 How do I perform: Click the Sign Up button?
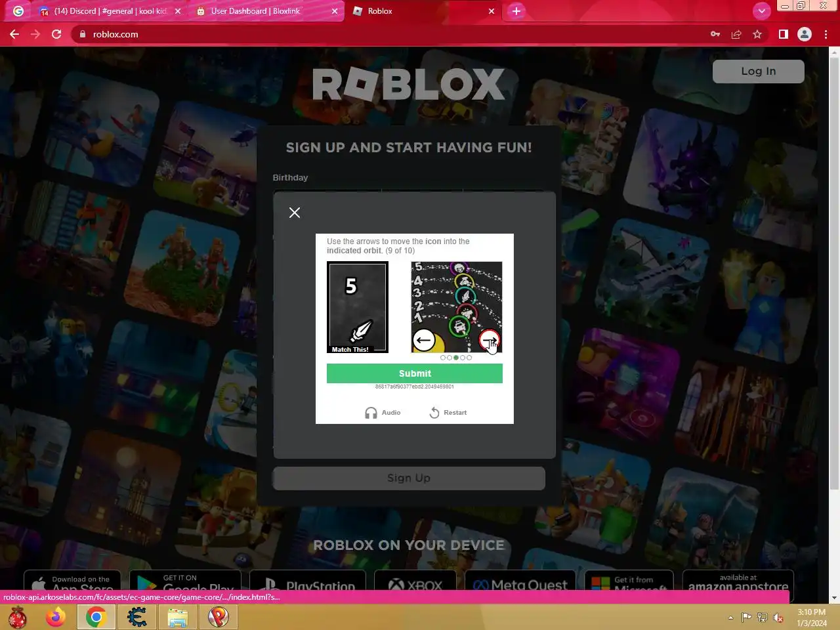(409, 478)
